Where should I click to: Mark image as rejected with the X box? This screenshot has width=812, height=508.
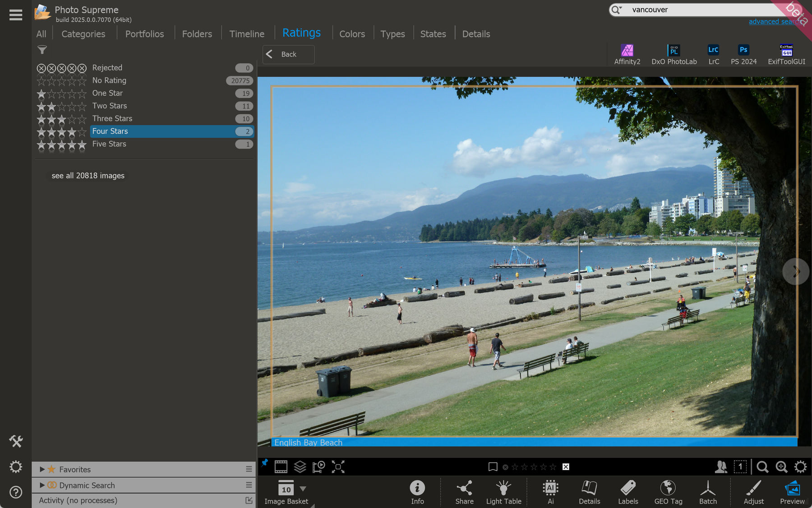pos(566,467)
